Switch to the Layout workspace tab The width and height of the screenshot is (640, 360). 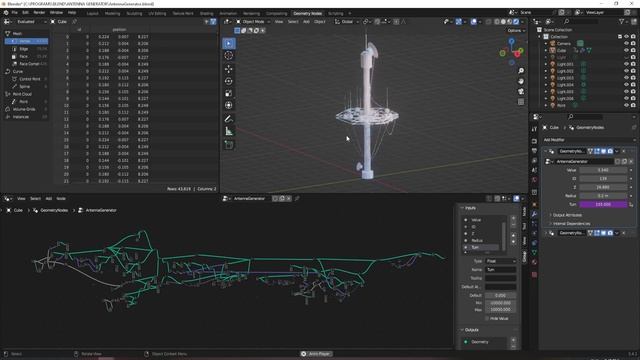(93, 13)
